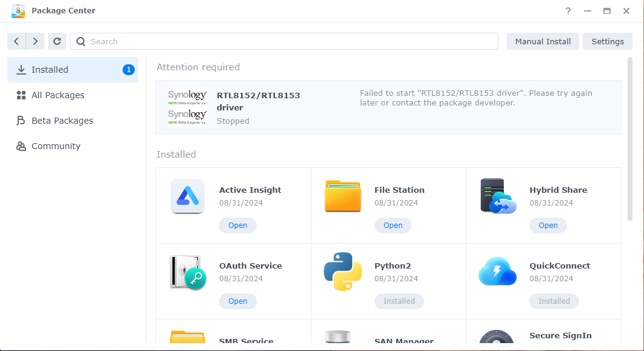
Task: Click the failed to start error message
Action: [x=476, y=98]
